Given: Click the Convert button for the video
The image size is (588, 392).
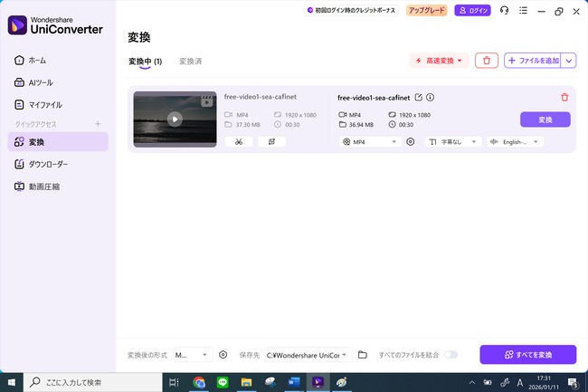Looking at the screenshot, I should pyautogui.click(x=545, y=120).
